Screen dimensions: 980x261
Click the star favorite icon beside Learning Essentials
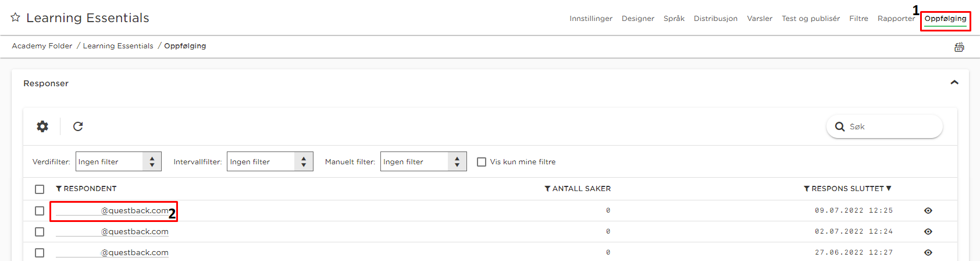16,17
